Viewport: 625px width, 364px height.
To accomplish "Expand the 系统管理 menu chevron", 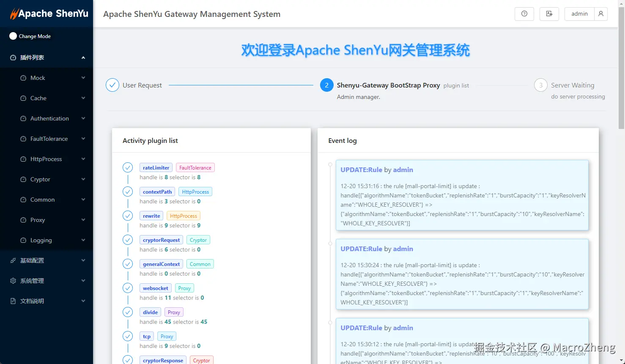I will tap(83, 281).
